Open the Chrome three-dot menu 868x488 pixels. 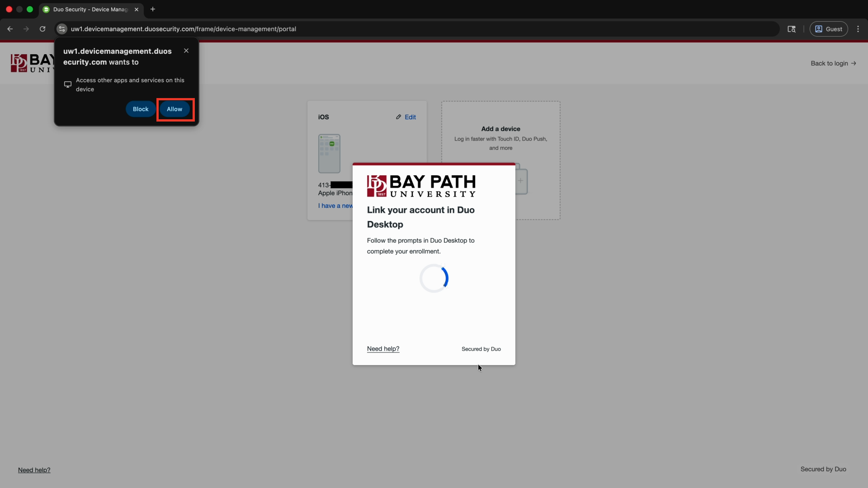(x=858, y=29)
